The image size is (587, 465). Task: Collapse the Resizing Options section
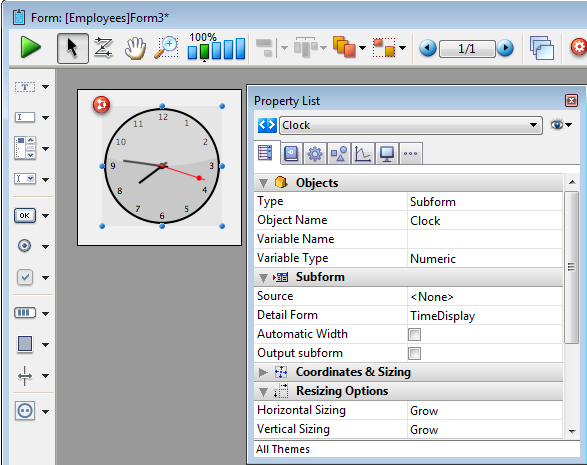click(263, 392)
